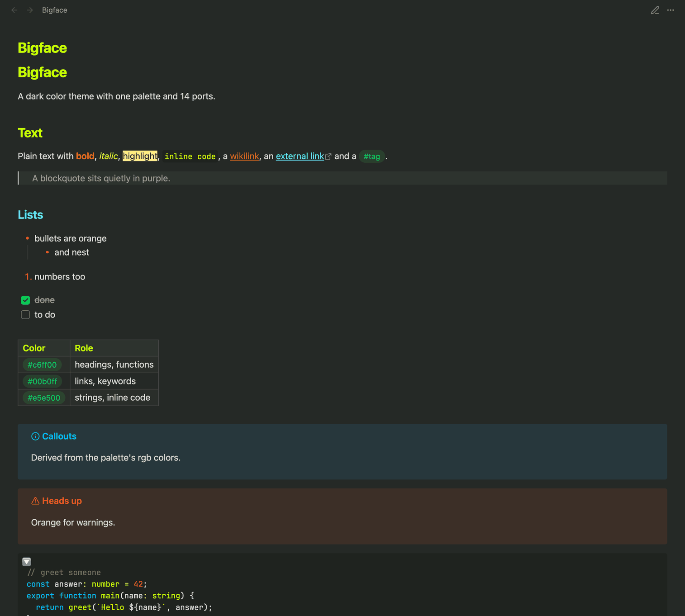Click the 'links, keywords' table cell

[x=114, y=381]
